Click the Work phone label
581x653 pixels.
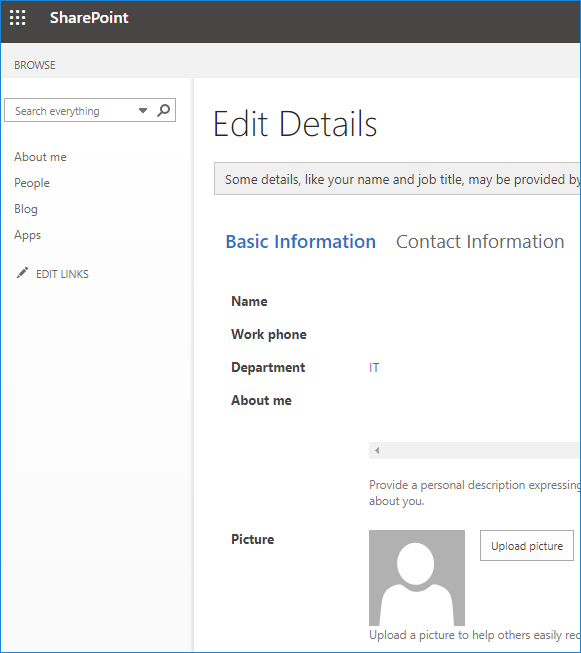(269, 334)
